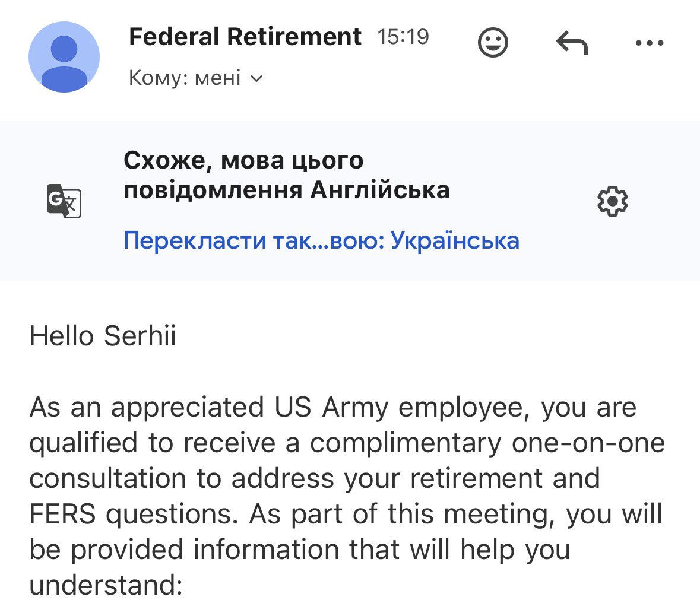Tap the "Схоже, мова цього" banner heading

coord(243,160)
